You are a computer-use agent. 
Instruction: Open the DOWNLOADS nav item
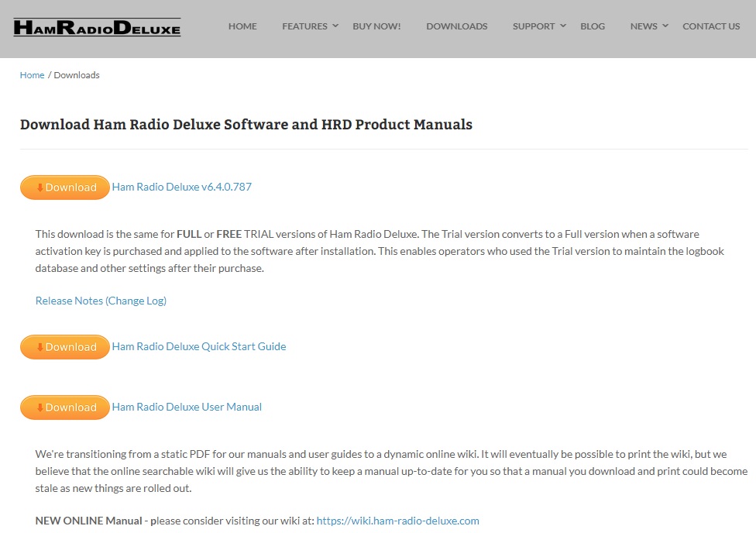tap(456, 26)
